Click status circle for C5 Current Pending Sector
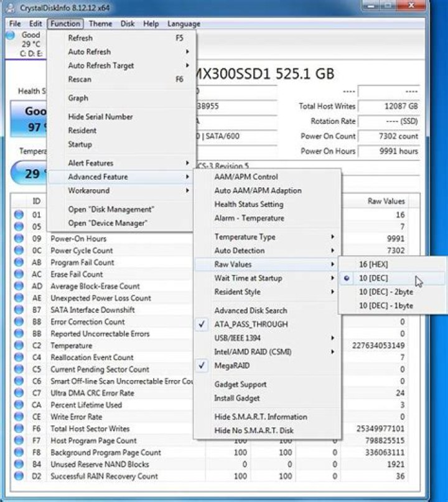Image resolution: width=448 pixels, height=502 pixels. (19, 369)
